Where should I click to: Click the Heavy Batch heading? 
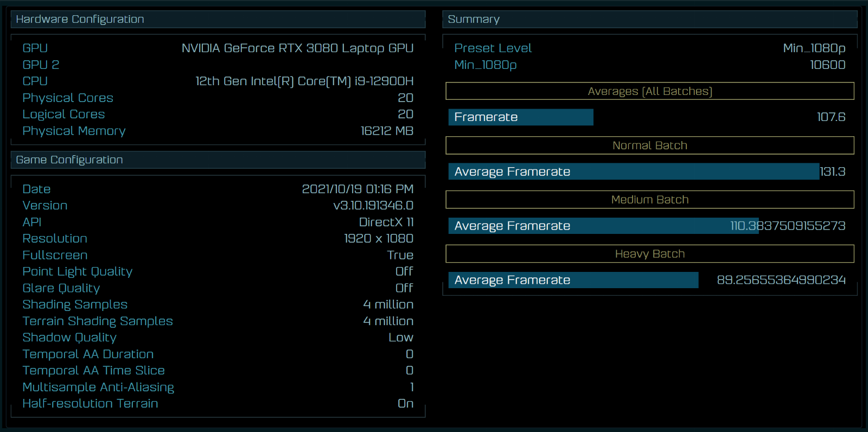pos(650,254)
